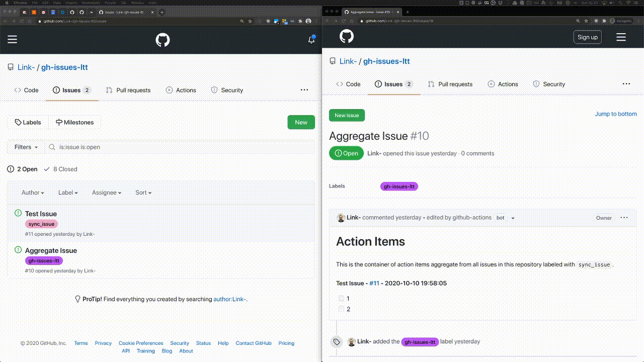The width and height of the screenshot is (644, 362).
Task: Open Code tab in left window
Action: (26, 90)
